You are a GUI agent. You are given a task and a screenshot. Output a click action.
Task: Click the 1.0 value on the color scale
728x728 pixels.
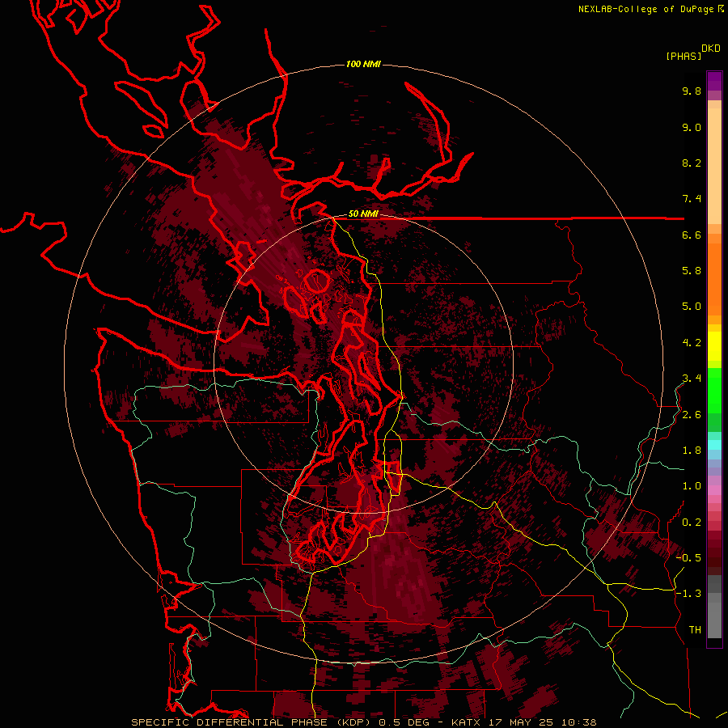pos(692,486)
